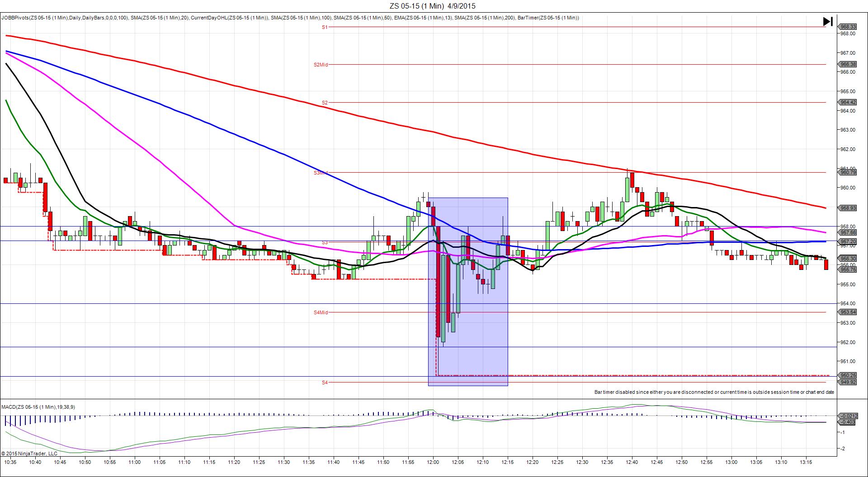Select the -0.403 MACD value marker
The width and height of the screenshot is (868, 477).
coord(848,422)
